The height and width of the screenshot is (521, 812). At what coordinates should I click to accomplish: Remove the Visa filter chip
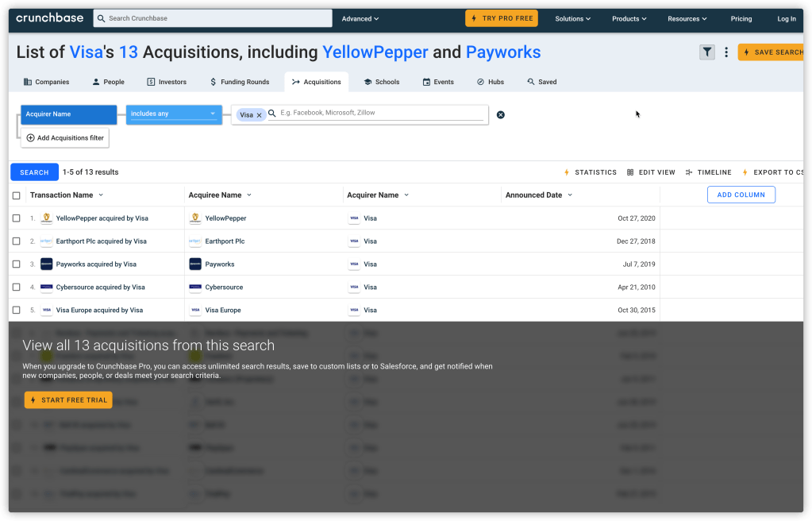coord(259,115)
